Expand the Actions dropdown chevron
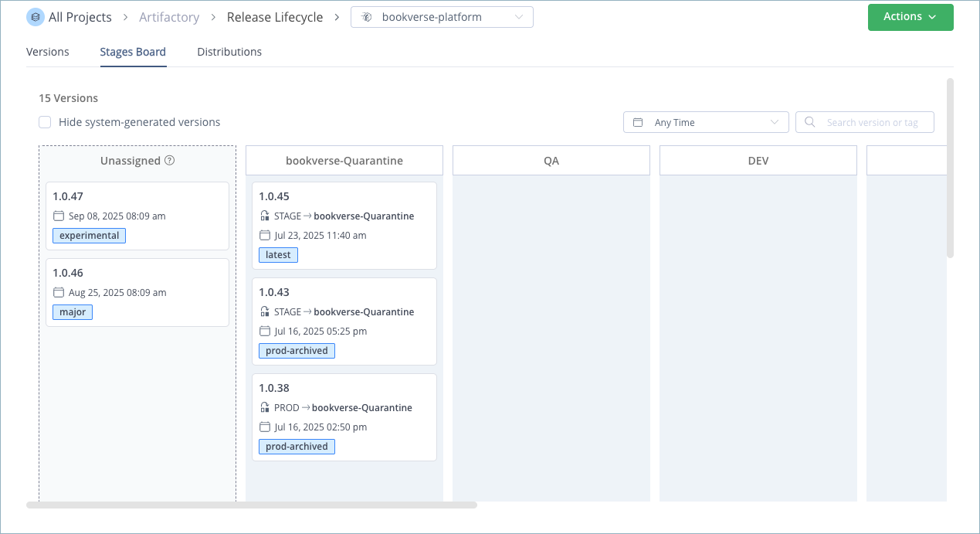Viewport: 980px width, 534px height. tap(933, 17)
